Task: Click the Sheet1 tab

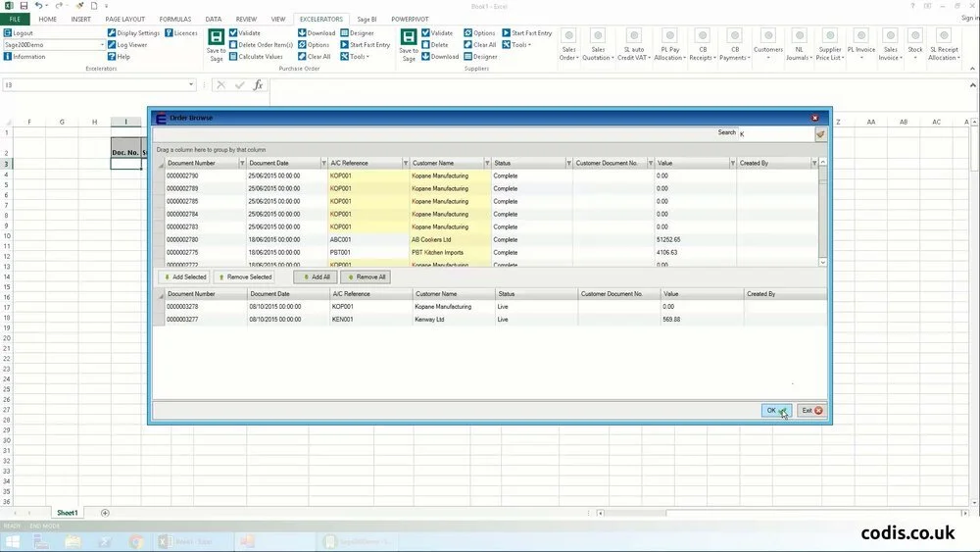Action: tap(68, 513)
